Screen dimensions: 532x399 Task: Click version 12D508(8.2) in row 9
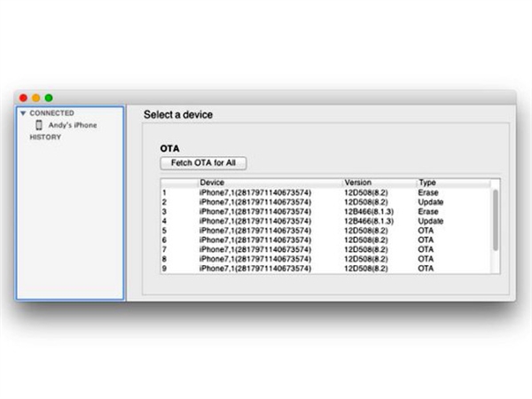click(x=366, y=269)
